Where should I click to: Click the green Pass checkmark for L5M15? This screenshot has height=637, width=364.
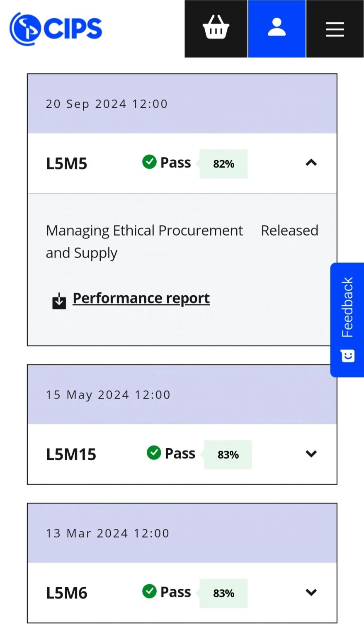tap(154, 452)
